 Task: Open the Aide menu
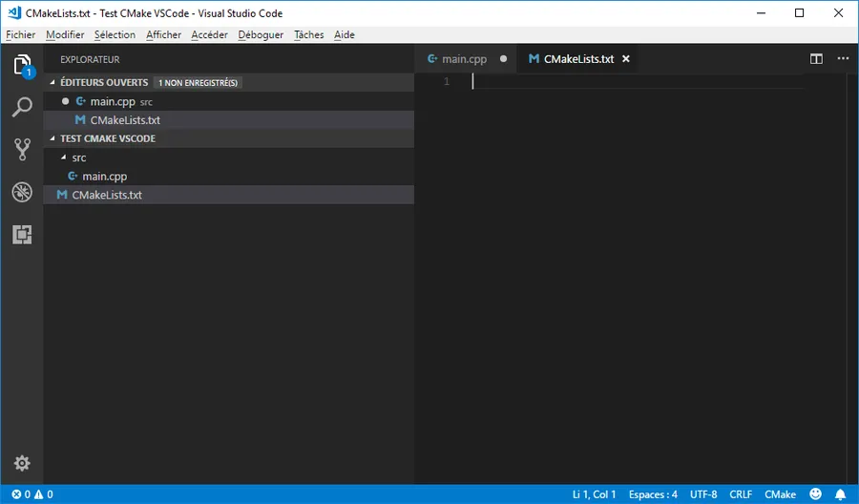[x=344, y=34]
